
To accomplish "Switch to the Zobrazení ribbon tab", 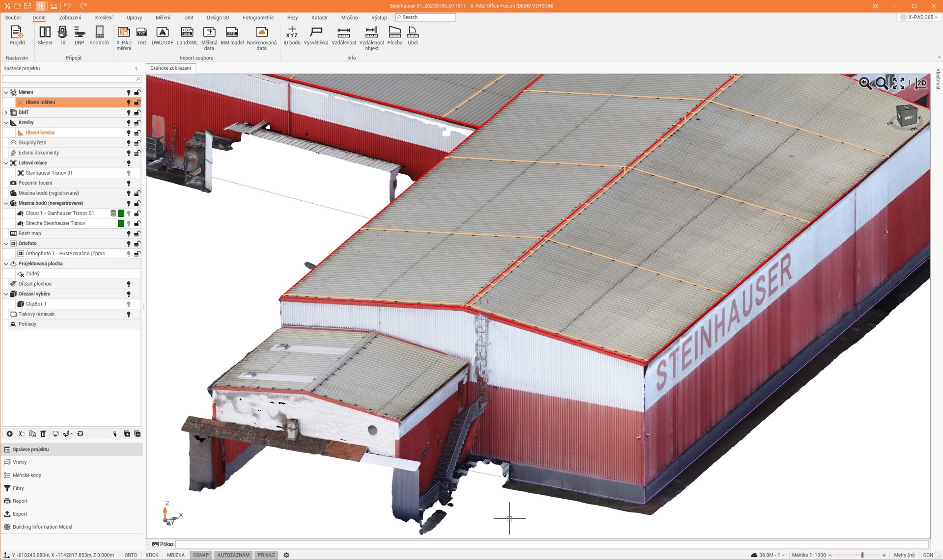I will coord(70,18).
